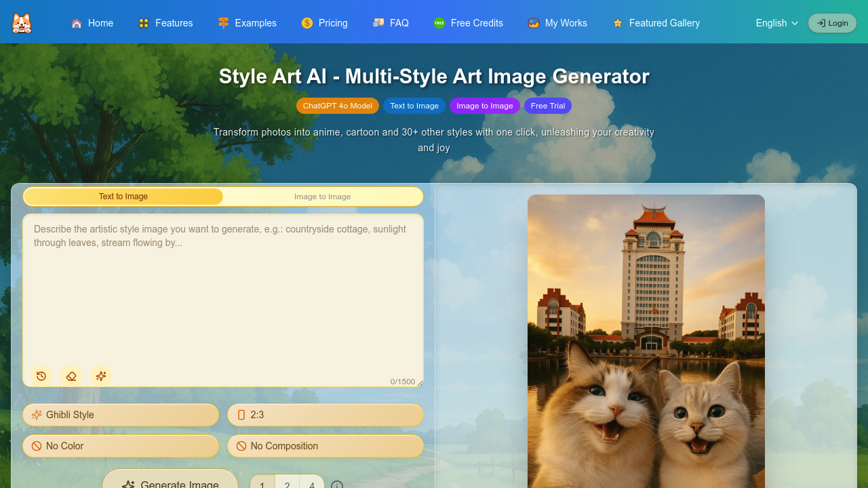Select the Text to Image tab
Viewport: 868px width, 488px height.
click(124, 197)
